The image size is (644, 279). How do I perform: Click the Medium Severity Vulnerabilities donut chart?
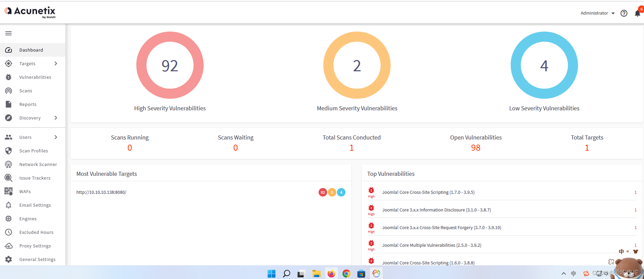[x=357, y=65]
